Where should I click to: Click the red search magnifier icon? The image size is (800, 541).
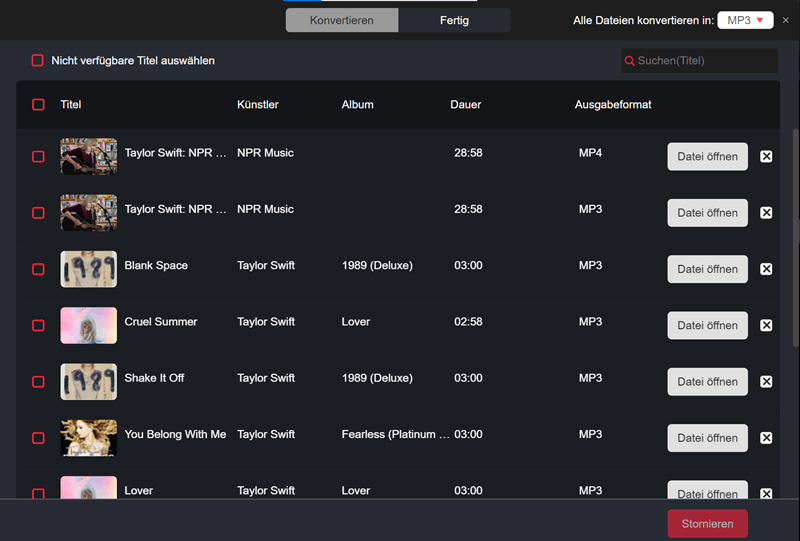(x=630, y=61)
